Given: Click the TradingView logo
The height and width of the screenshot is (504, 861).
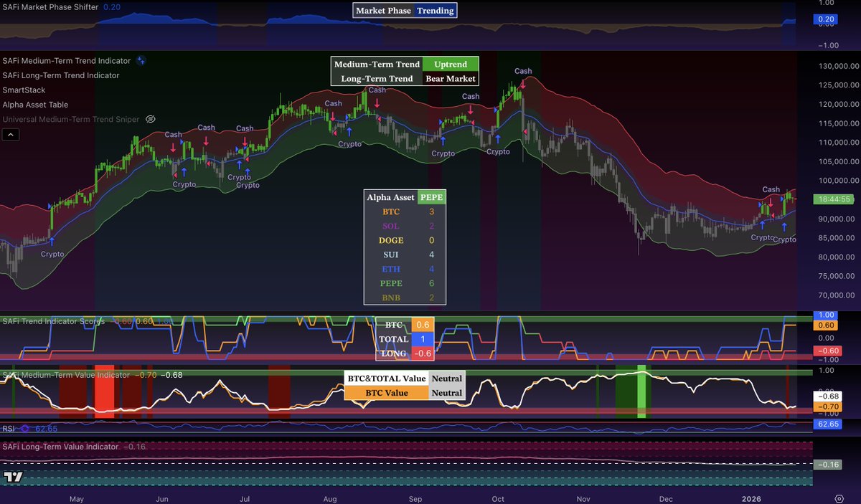Looking at the screenshot, I should 13,477.
